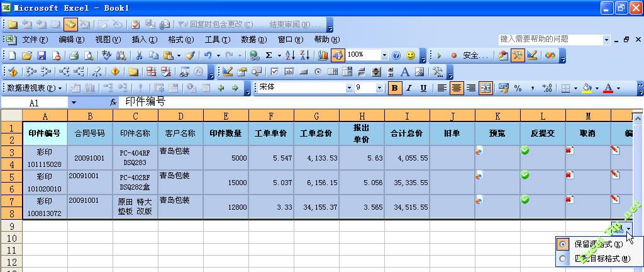Click the Cut scissors icon

pos(139,55)
